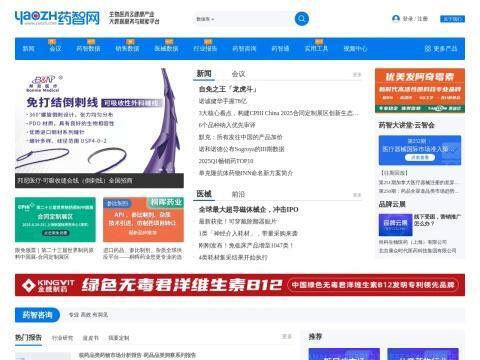
Task: Open news item 6个品种纳入优先审评
Action: [227, 125]
